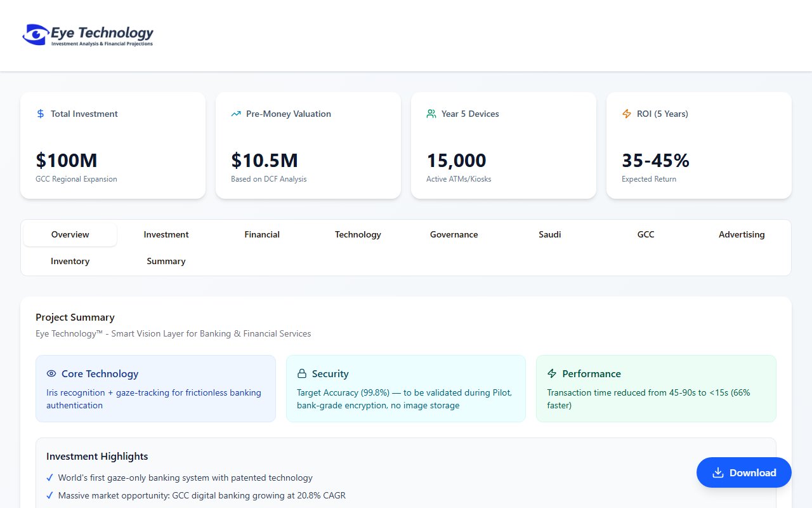Click the checkmark beside patented technology highlight
The width and height of the screenshot is (812, 508).
click(49, 478)
